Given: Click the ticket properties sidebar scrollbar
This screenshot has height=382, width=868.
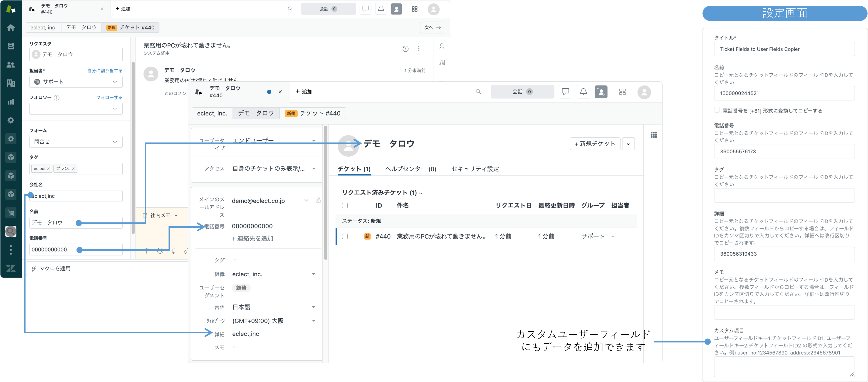Looking at the screenshot, I should (133, 148).
